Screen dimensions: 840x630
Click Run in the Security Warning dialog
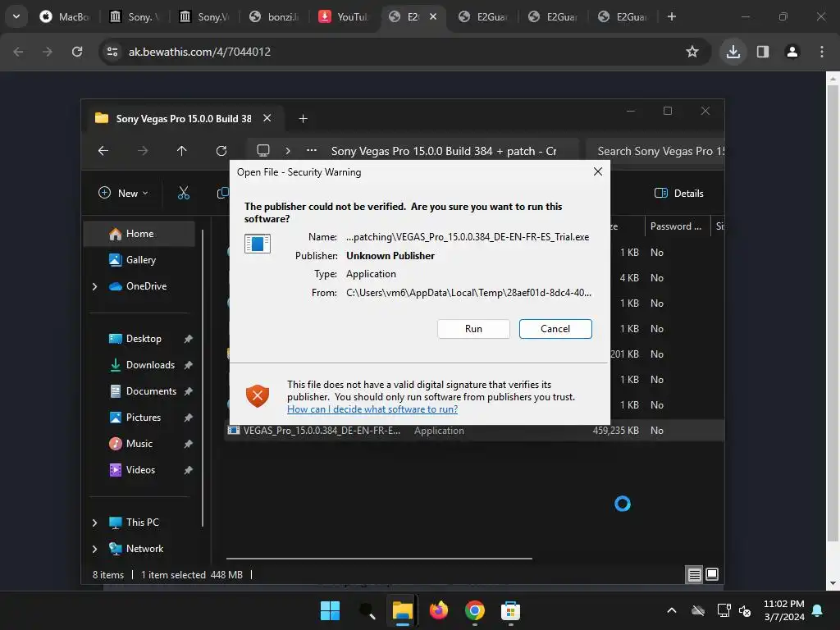pos(473,329)
